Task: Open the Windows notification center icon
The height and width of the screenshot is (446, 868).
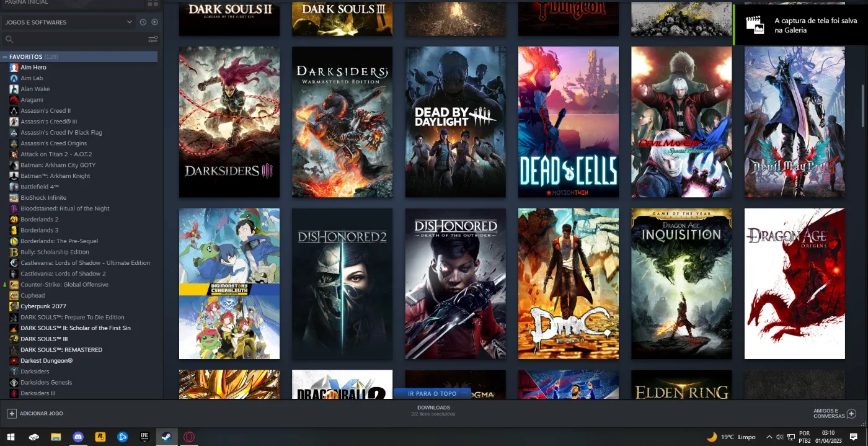Action: point(854,437)
